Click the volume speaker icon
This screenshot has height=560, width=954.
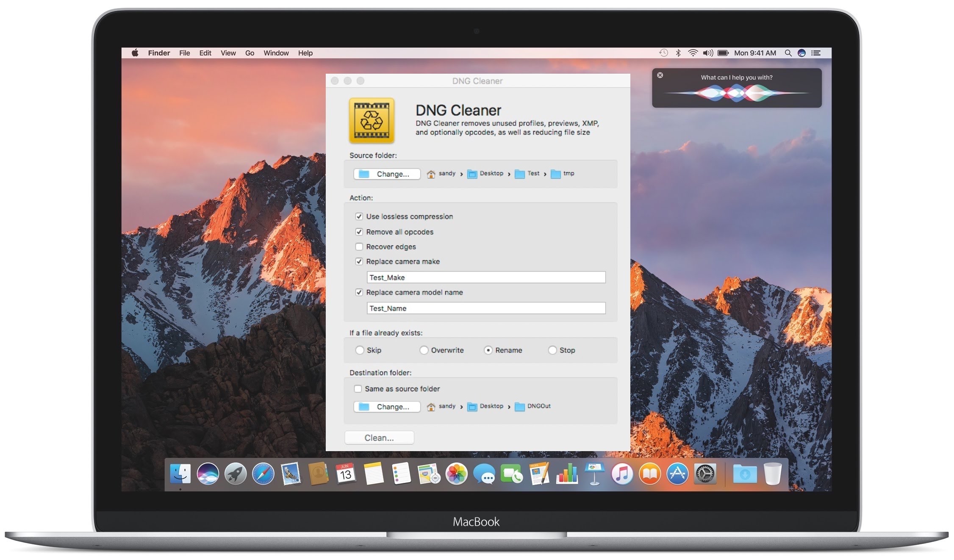(x=708, y=53)
